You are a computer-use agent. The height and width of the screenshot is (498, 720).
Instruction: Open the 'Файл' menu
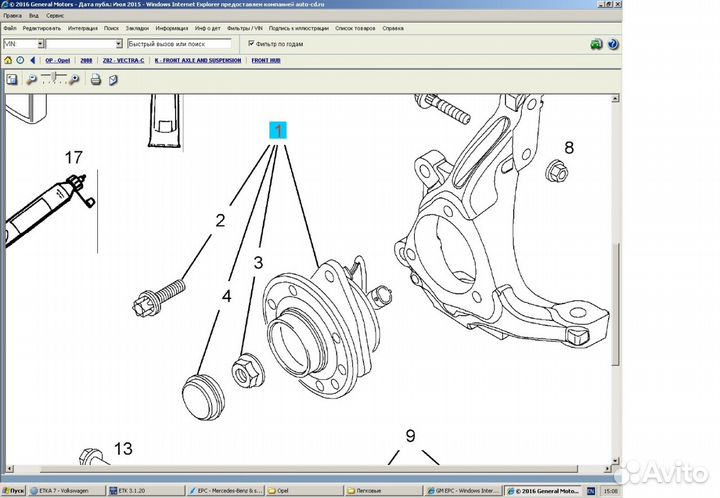10,29
